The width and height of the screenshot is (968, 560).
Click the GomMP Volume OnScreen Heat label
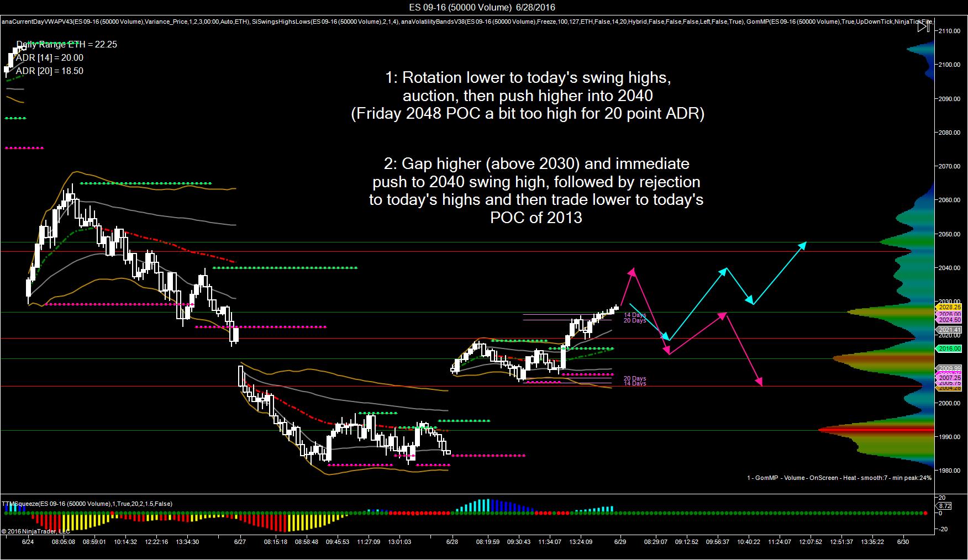(839, 478)
